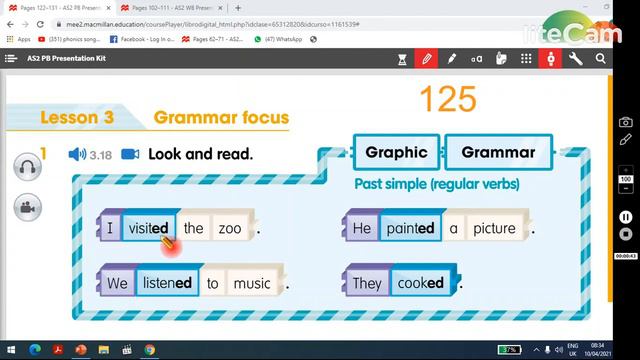This screenshot has height=360, width=640.
Task: Open the Windows Start menu
Action: (x=11, y=350)
